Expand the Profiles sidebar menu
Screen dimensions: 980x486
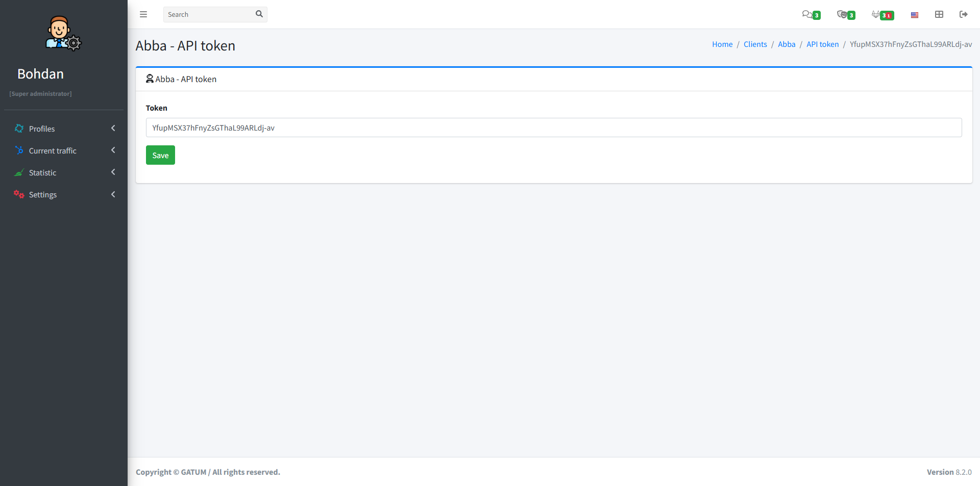[x=42, y=129]
